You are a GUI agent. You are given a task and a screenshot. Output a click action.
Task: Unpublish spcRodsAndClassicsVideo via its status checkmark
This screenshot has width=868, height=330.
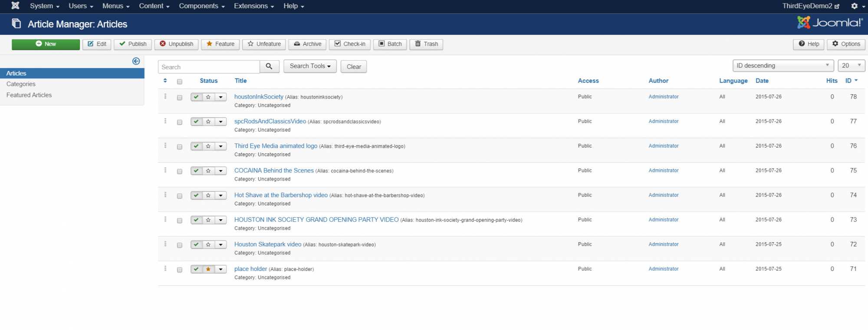196,122
